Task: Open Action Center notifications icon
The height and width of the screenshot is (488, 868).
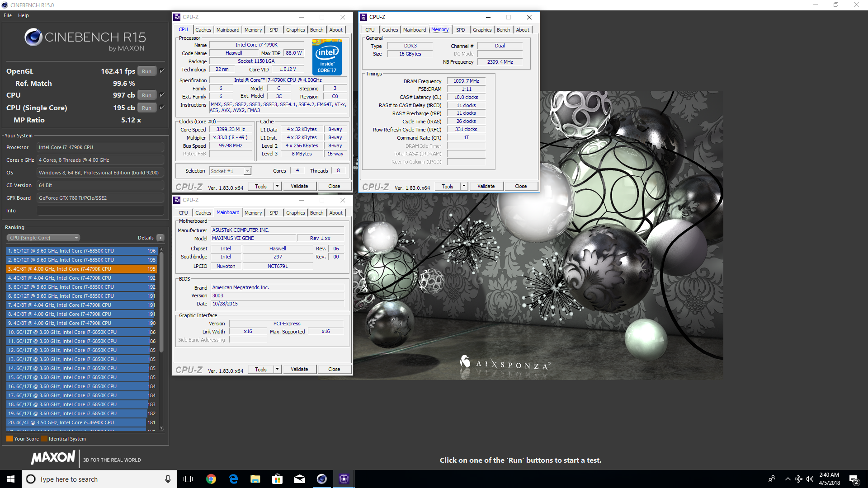Action: [854, 479]
